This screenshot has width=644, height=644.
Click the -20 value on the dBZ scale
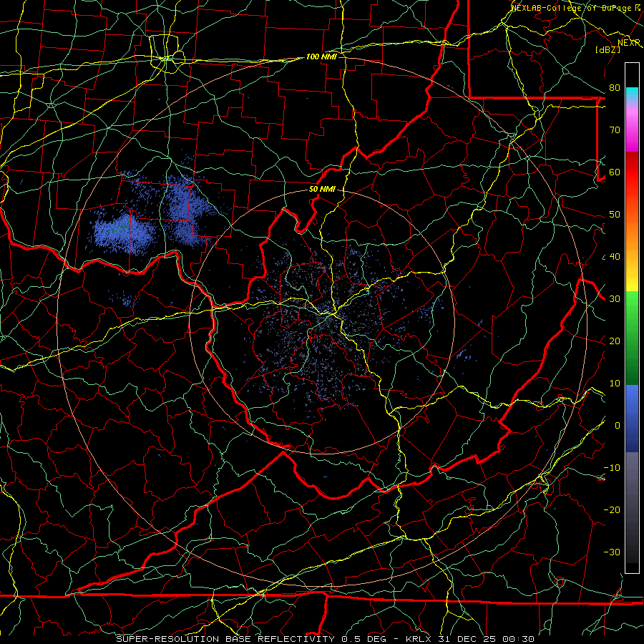[x=612, y=509]
